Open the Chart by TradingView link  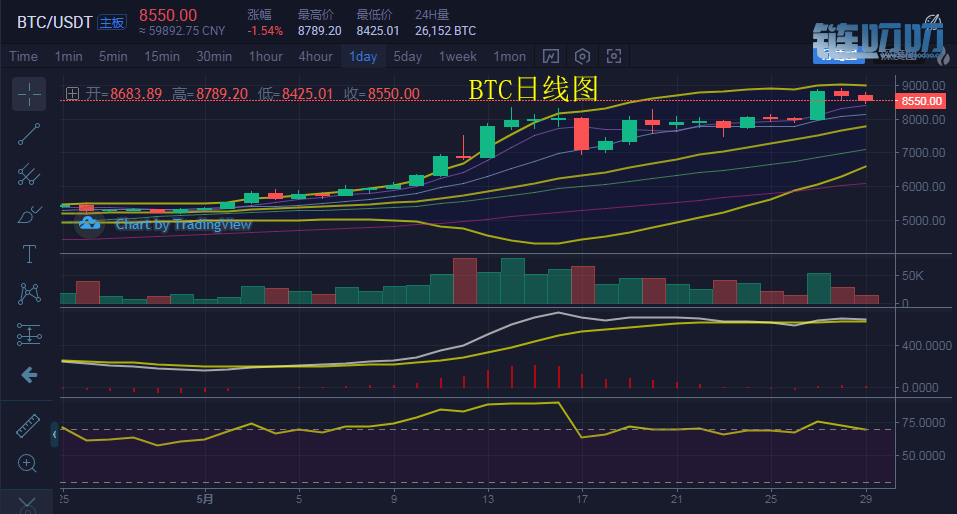tap(183, 224)
